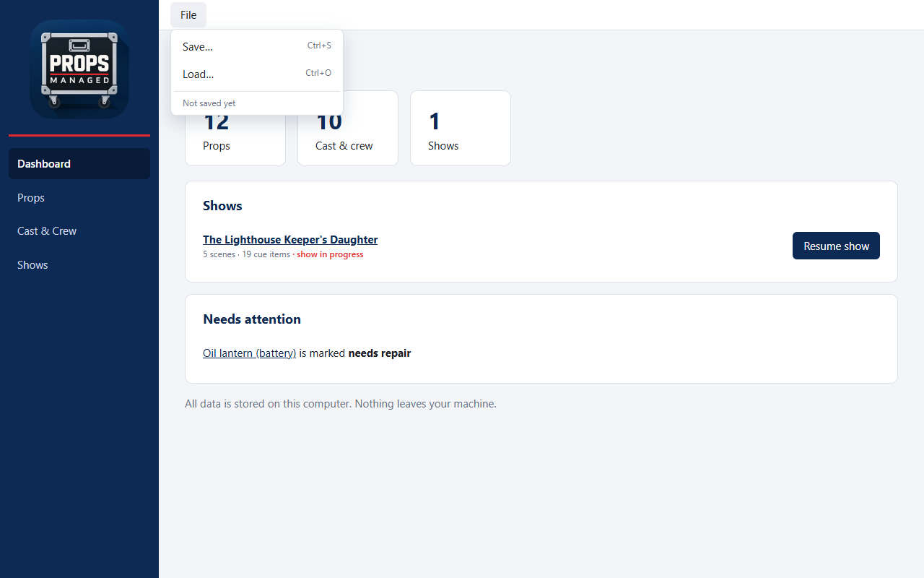Open the Oil lantern (battery) link
Viewport: 924px width, 578px height.
(x=250, y=353)
